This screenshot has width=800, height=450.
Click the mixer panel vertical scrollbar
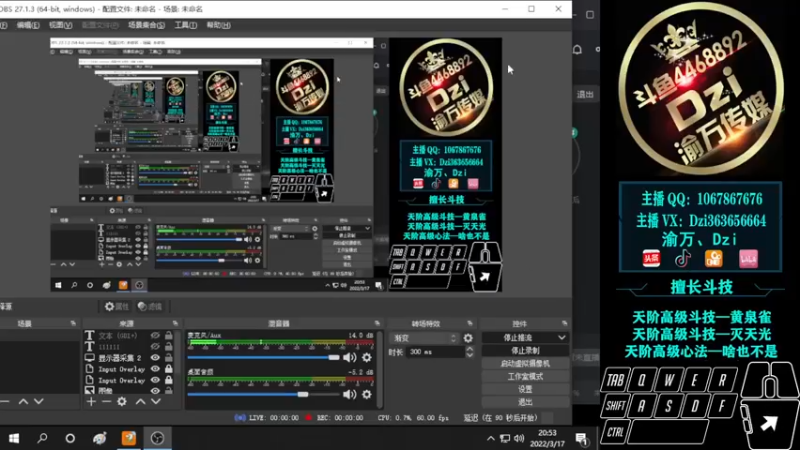coord(380,369)
